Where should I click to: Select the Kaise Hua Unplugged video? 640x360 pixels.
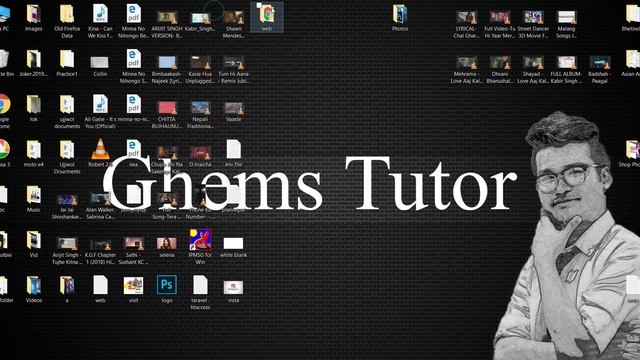[200, 62]
